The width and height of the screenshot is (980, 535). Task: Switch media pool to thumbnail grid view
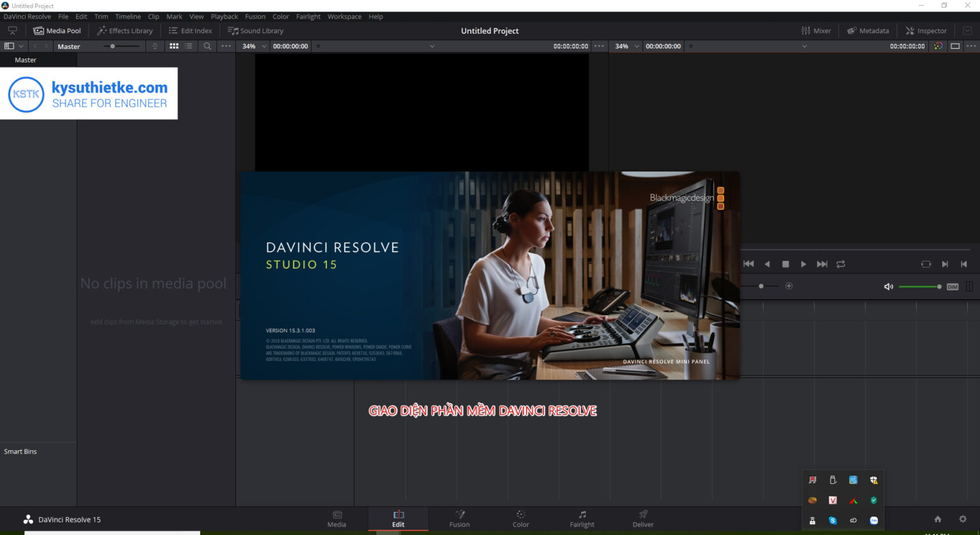point(174,46)
